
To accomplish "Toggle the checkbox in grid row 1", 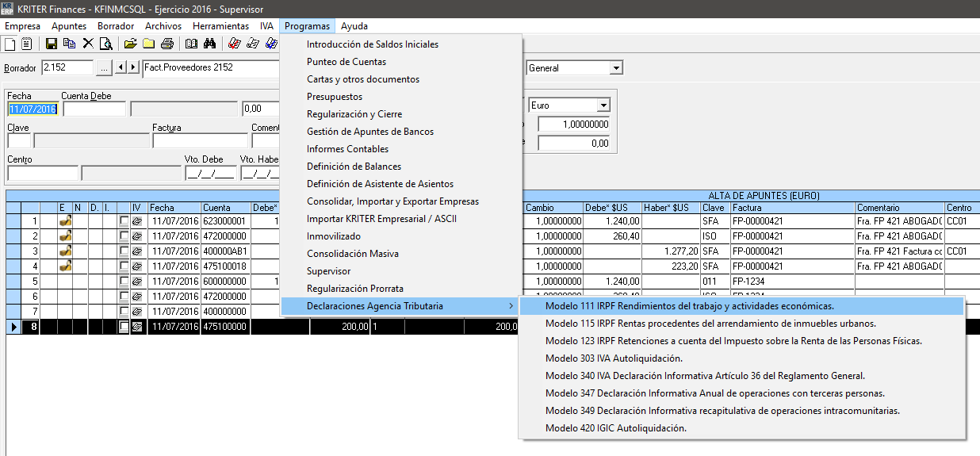I will (x=124, y=221).
